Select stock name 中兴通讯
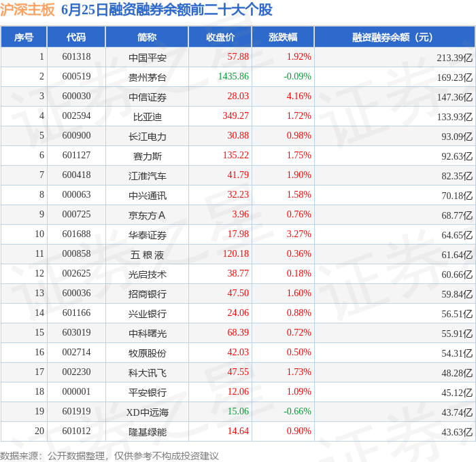 [148, 196]
